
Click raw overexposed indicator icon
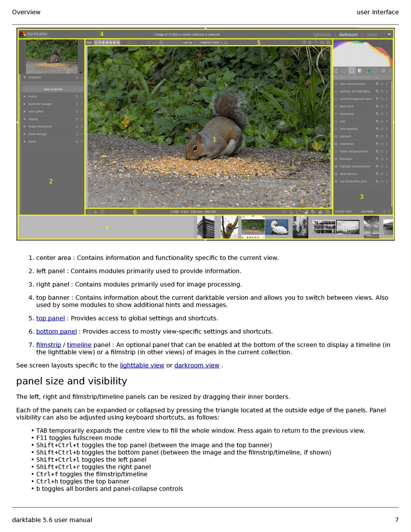tap(299, 212)
